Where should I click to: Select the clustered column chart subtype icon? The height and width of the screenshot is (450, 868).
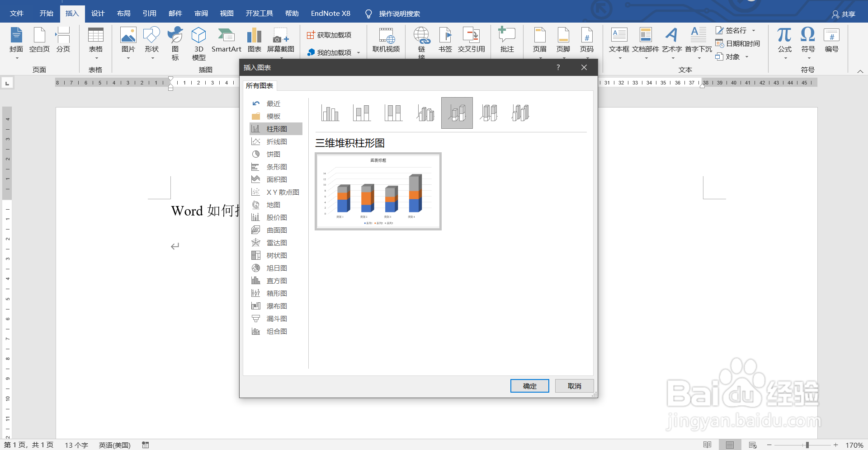click(330, 113)
